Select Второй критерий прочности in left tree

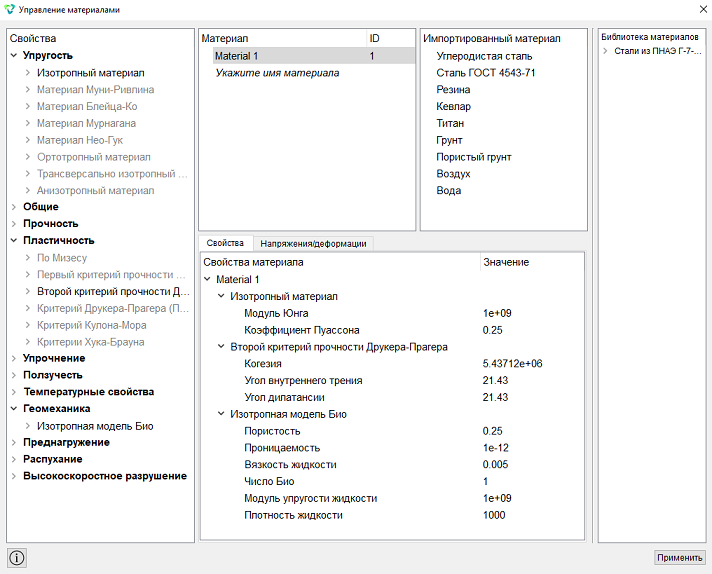pos(113,292)
